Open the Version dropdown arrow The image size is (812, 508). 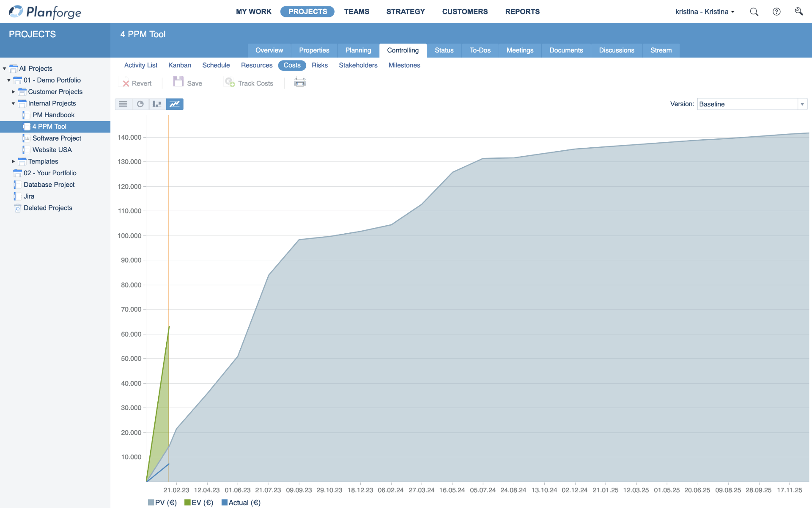(802, 104)
